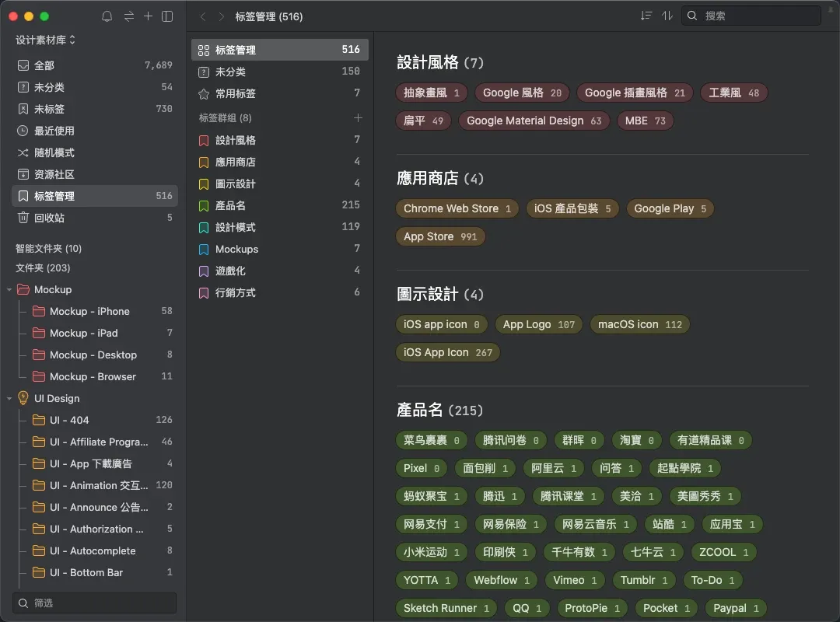840x622 pixels.
Task: Open the UI - Autocomplete folder
Action: coord(102,550)
